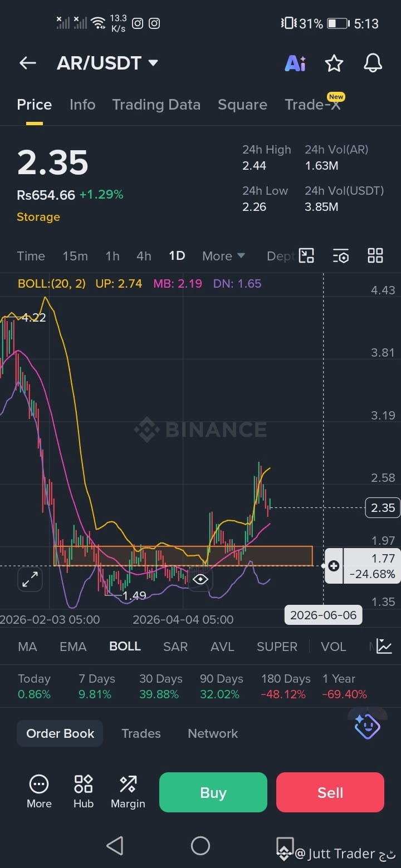
Task: Switch to the Info tab
Action: (x=82, y=105)
